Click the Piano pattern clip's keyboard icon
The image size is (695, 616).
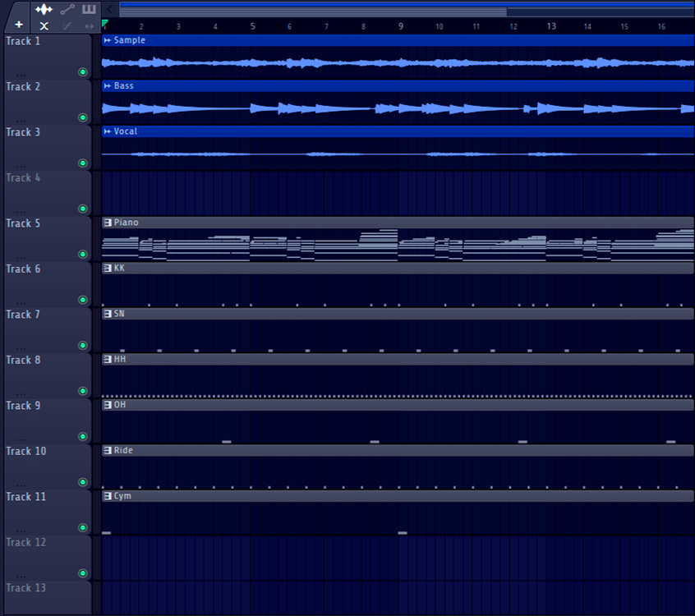108,223
